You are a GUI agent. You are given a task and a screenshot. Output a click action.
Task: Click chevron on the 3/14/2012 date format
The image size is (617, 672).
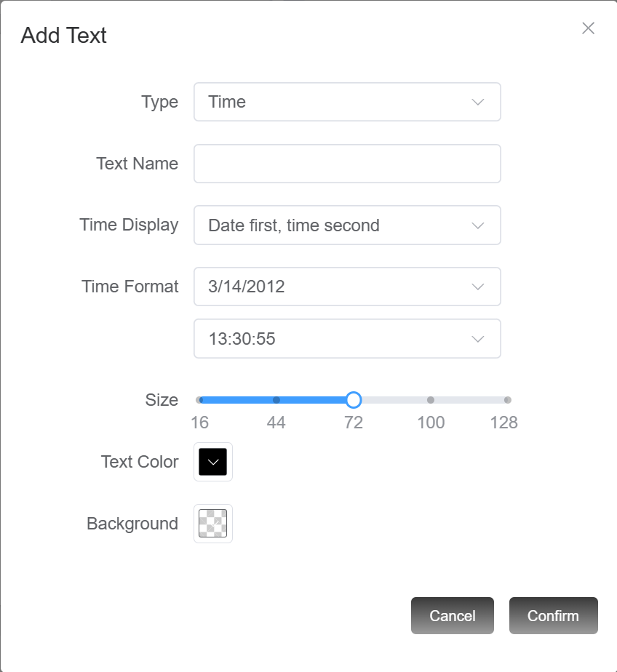(x=478, y=287)
